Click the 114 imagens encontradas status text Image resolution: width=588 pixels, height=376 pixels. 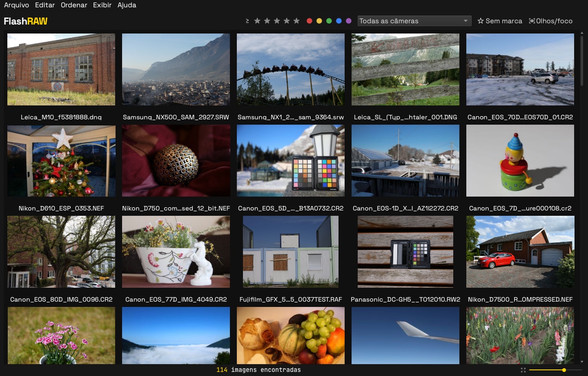tap(258, 370)
